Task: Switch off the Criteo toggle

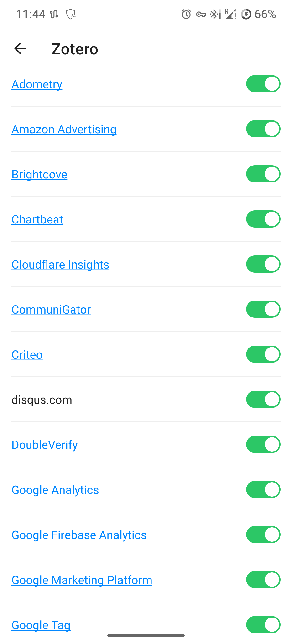Action: coord(263,354)
